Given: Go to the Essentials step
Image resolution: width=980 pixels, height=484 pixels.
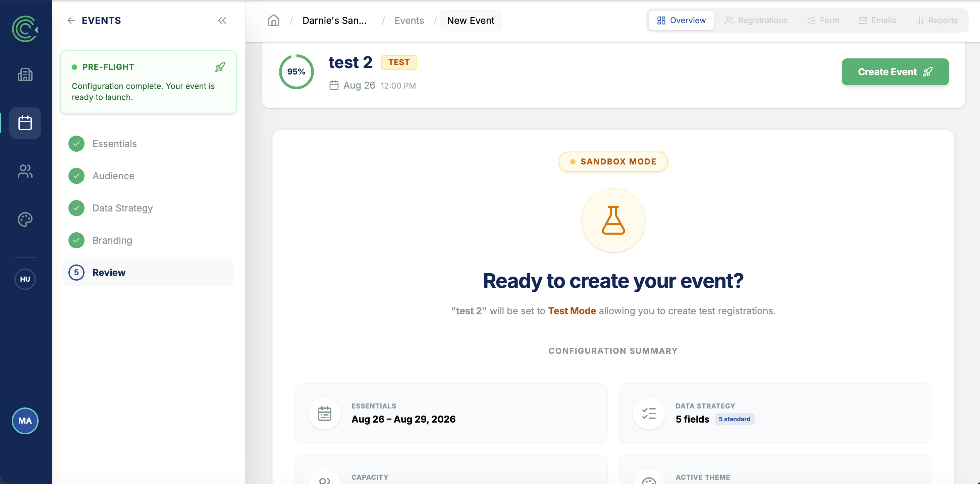Looking at the screenshot, I should click(x=148, y=144).
